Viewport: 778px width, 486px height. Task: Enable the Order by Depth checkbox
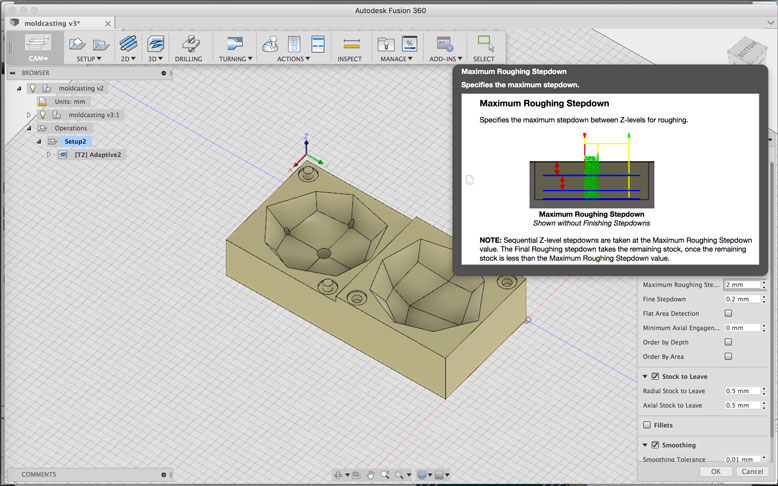point(728,342)
